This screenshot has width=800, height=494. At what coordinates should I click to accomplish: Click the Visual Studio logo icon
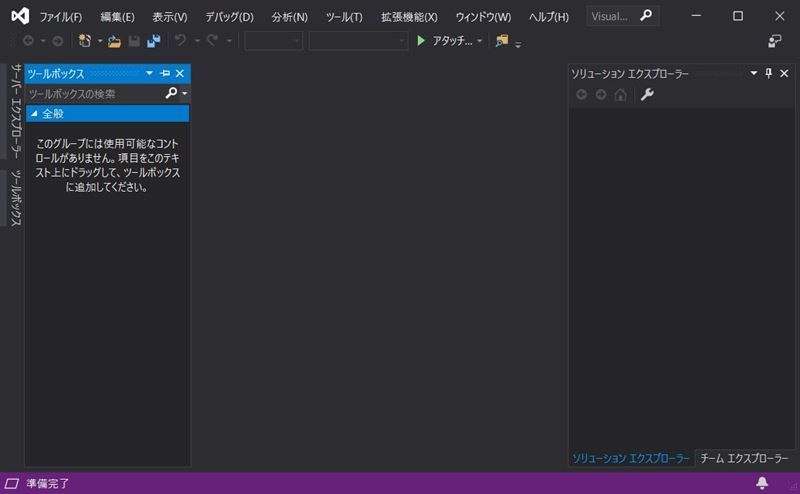[x=20, y=16]
